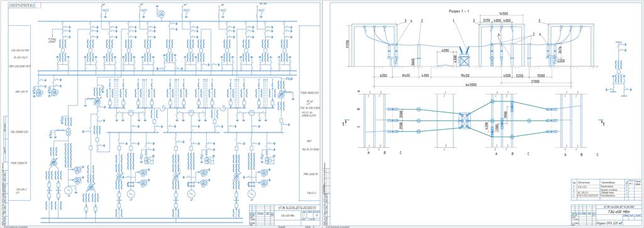The width and height of the screenshot is (644, 228).
Task: Click the voltage transformer symbols below the busbar at left
Action: [47, 91]
